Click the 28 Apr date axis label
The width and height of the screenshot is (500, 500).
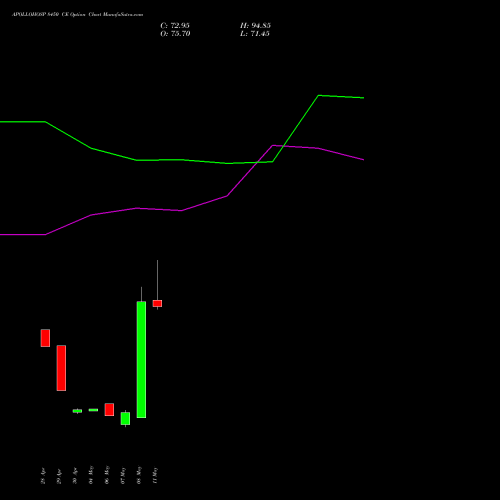(x=43, y=476)
